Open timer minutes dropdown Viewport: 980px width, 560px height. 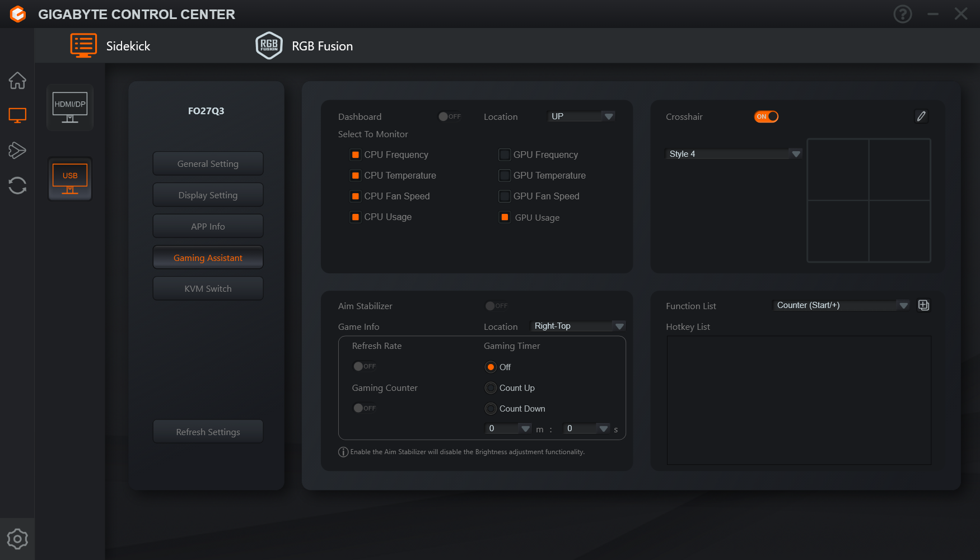pos(508,428)
